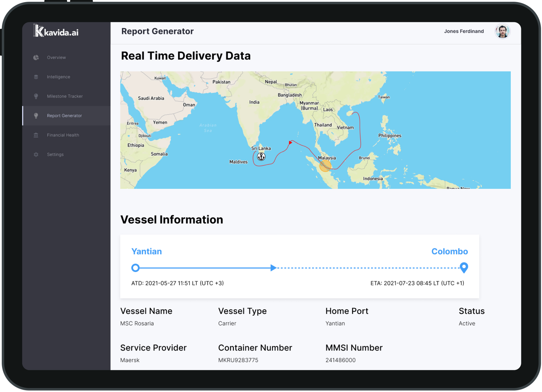The width and height of the screenshot is (542, 392).
Task: Click India label on the map
Action: coord(254,102)
